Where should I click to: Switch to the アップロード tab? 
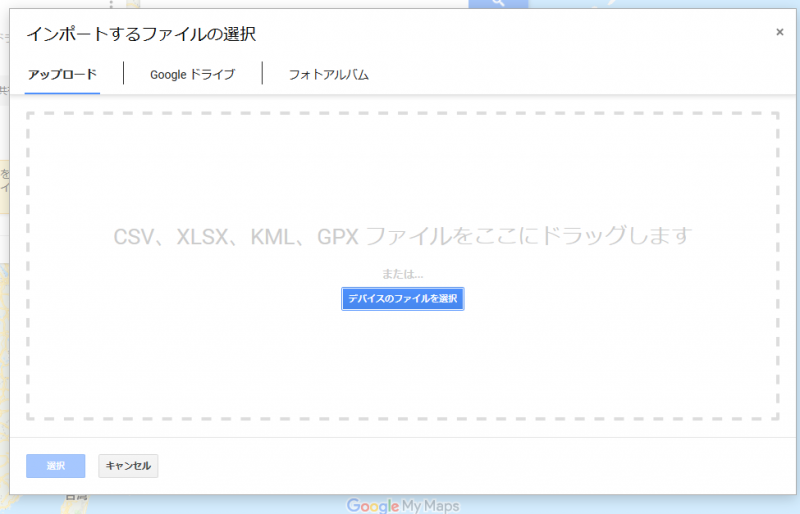tap(62, 75)
